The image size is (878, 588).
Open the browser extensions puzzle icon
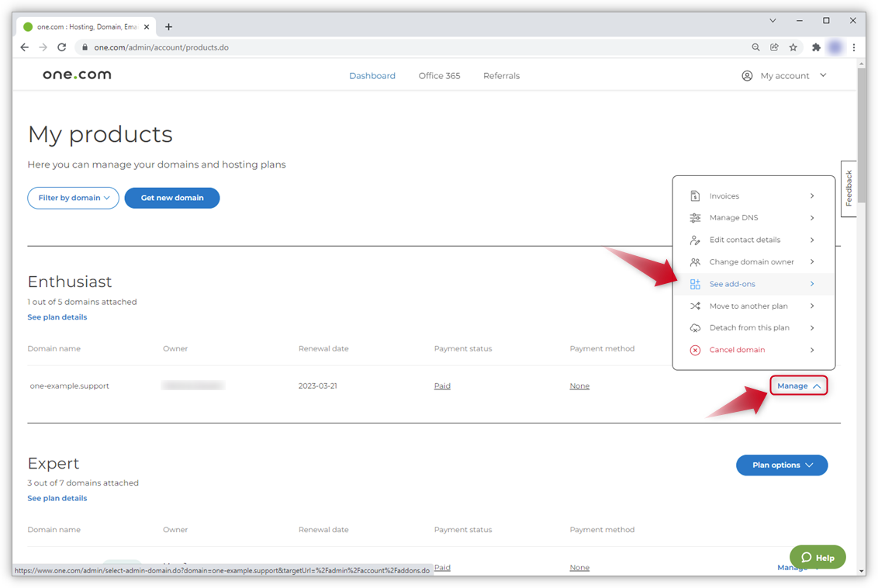816,47
